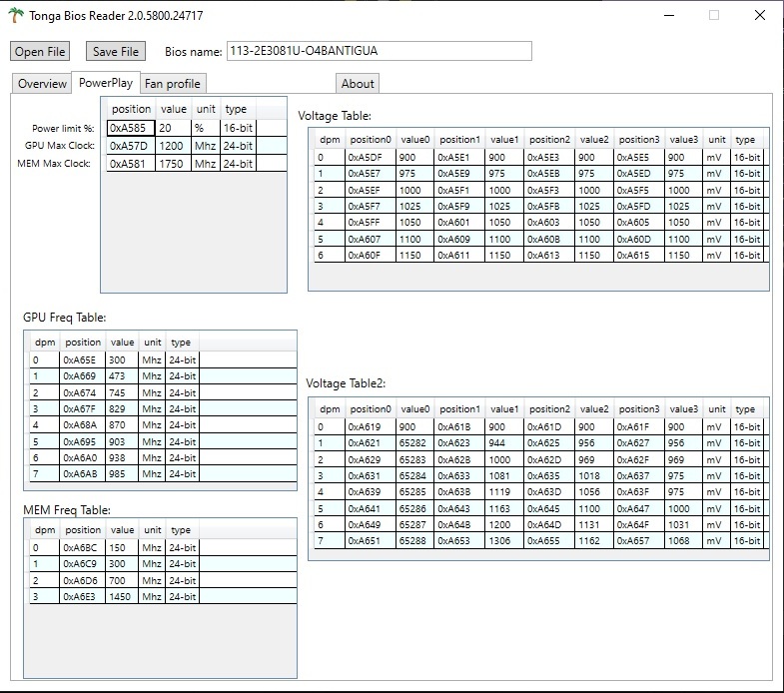Click GPU Freq position 0xA6AB
Screen dimensions: 784x693
[83, 474]
